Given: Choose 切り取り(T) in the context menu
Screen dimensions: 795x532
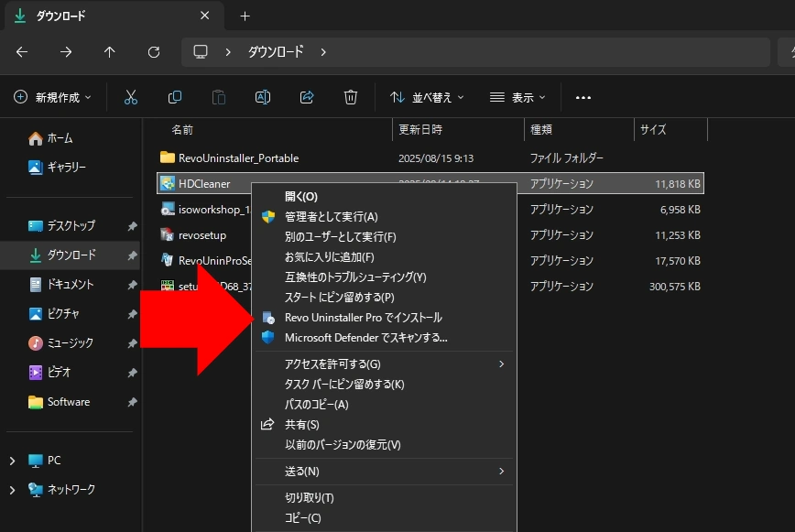Looking at the screenshot, I should coord(385,497).
